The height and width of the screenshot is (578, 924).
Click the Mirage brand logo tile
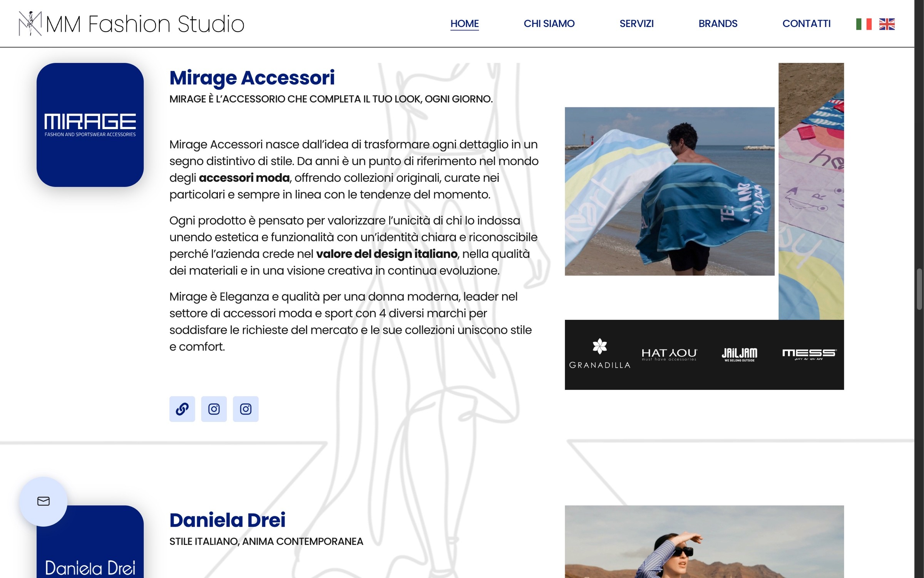click(x=90, y=125)
